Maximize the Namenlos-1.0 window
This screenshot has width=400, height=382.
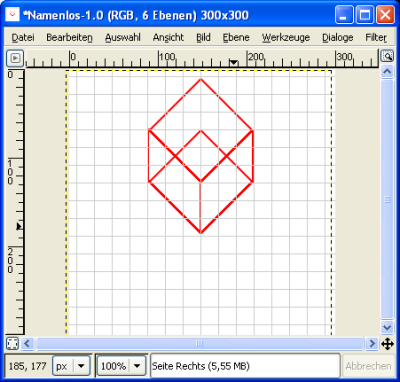(365, 15)
